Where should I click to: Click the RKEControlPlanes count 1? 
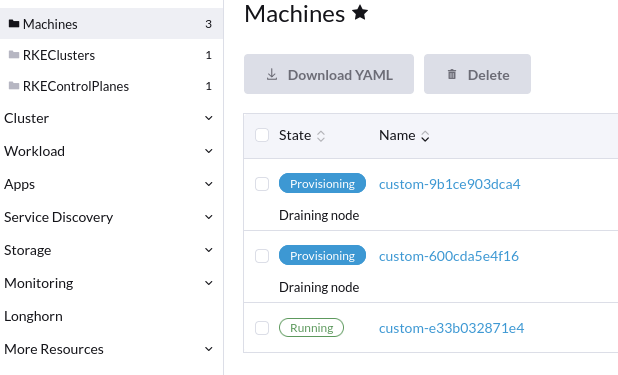pyautogui.click(x=208, y=86)
